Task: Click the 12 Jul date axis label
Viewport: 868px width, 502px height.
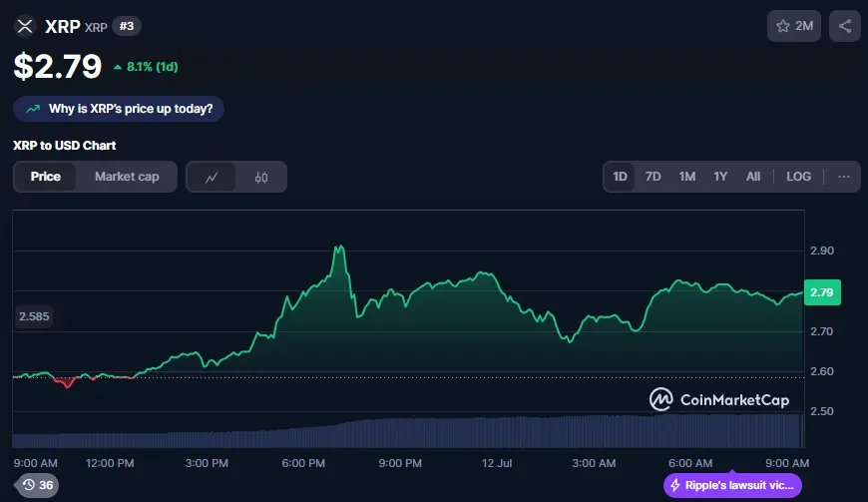Action: [497, 463]
